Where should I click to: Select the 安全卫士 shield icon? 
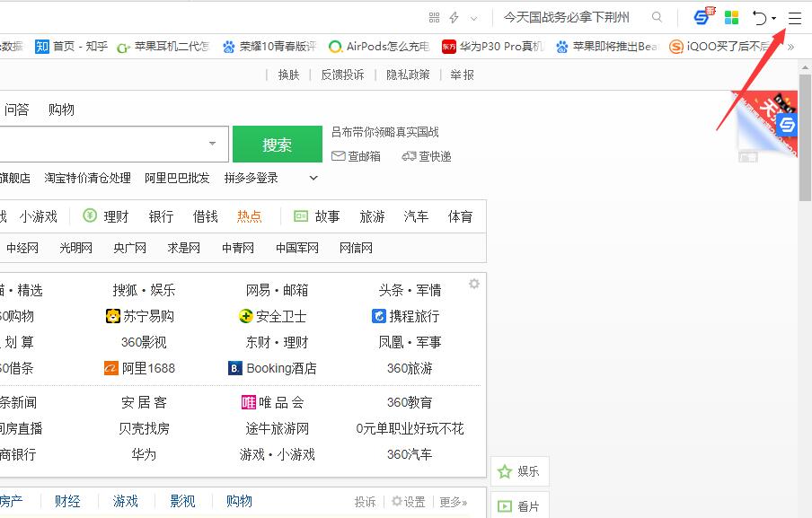[x=248, y=316]
